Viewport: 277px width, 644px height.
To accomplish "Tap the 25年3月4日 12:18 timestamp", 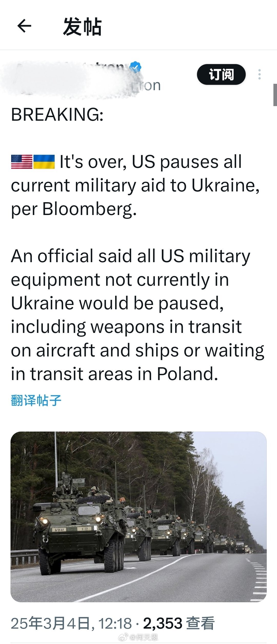I will (x=71, y=623).
